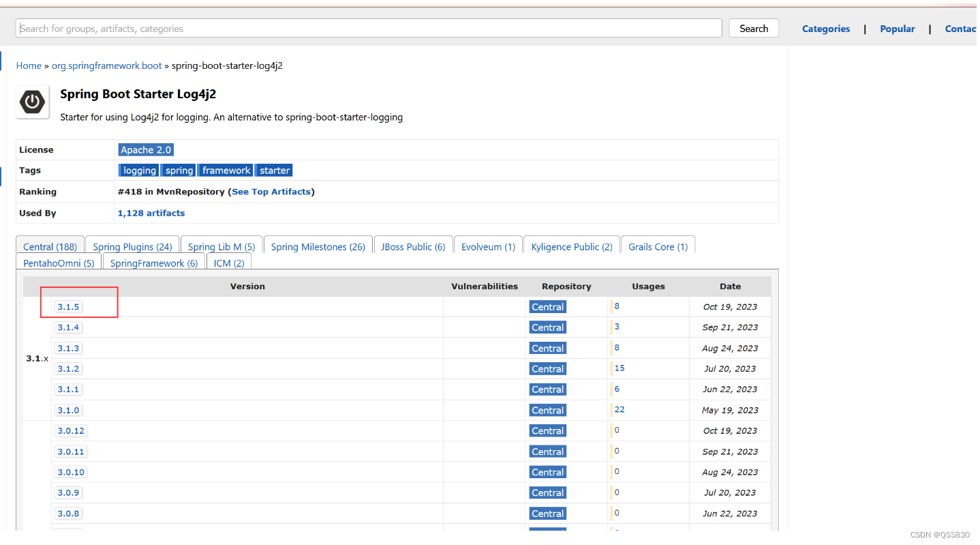980x545 pixels.
Task: Select the logging tag
Action: tap(139, 171)
